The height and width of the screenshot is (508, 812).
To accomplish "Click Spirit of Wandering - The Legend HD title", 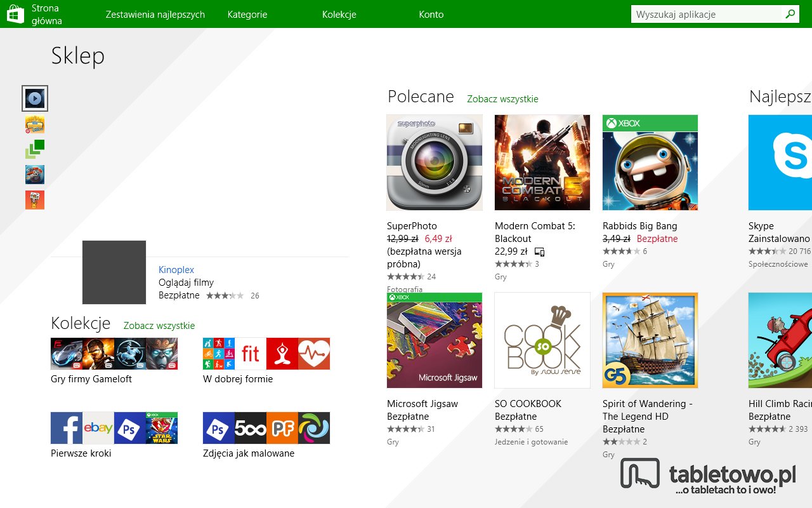I will 648,410.
